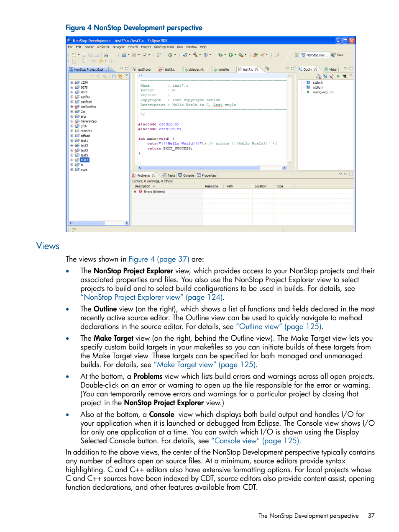
Task: Open the Refactor menu
Action: click(103, 47)
